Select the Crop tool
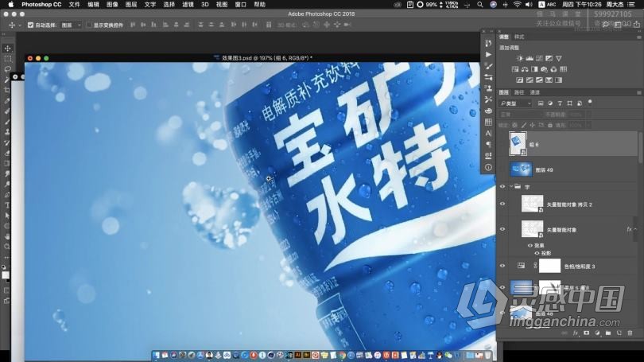Image resolution: width=644 pixels, height=362 pixels. click(7, 90)
